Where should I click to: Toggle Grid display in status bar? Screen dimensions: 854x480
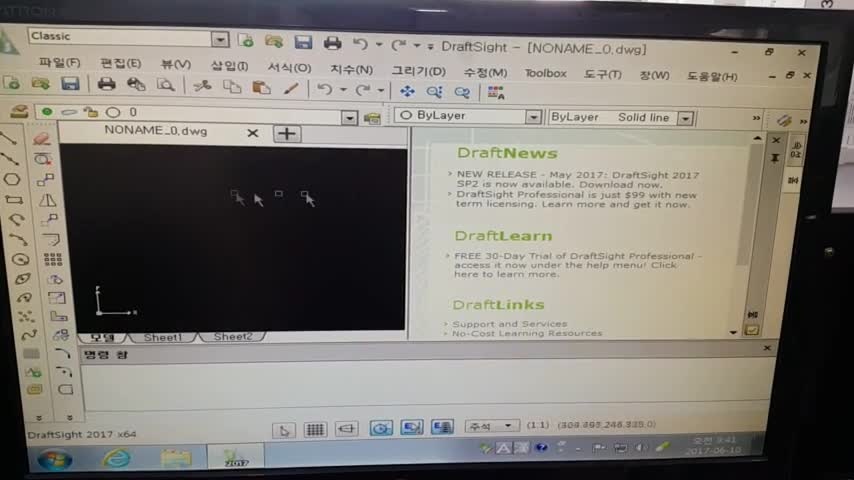coord(315,429)
